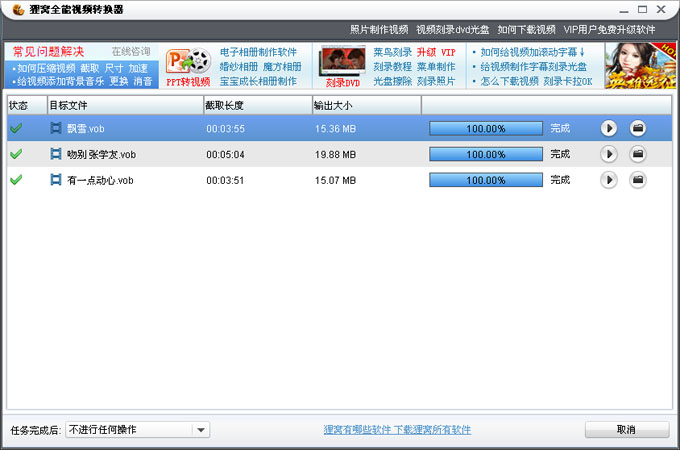The image size is (680, 450).
Task: Open 如何下载视频 in top menu
Action: [526, 30]
